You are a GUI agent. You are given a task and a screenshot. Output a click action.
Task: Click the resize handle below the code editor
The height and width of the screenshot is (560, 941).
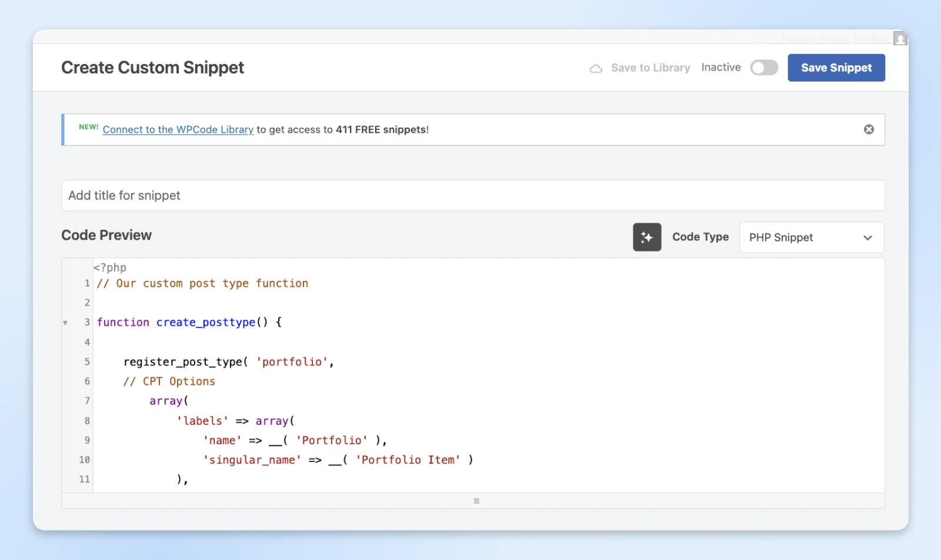pyautogui.click(x=476, y=501)
